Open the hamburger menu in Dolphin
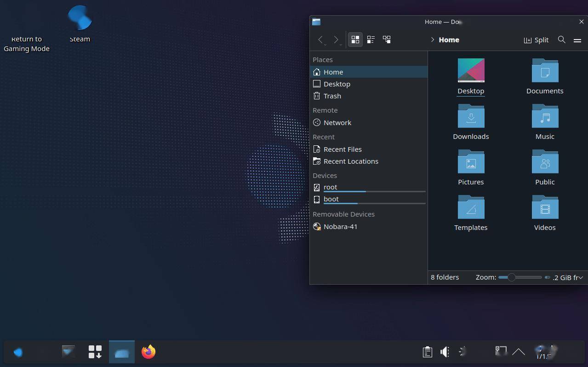The width and height of the screenshot is (588, 367). [x=577, y=40]
